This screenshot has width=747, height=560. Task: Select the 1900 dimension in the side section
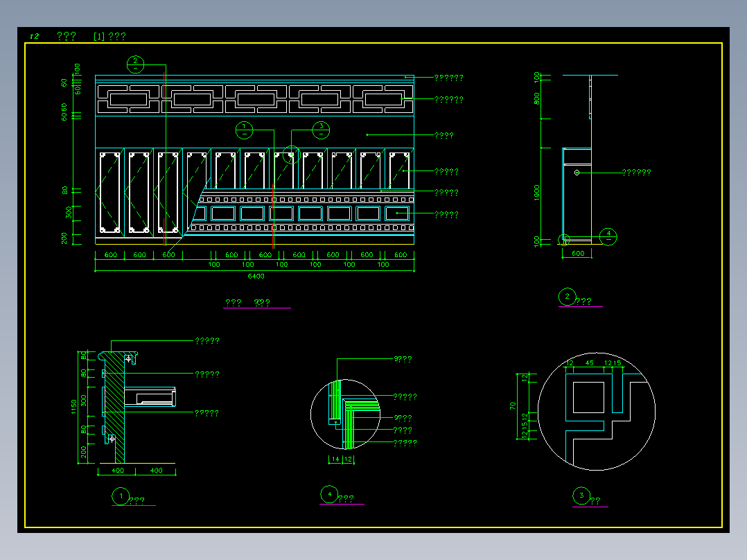coord(537,193)
